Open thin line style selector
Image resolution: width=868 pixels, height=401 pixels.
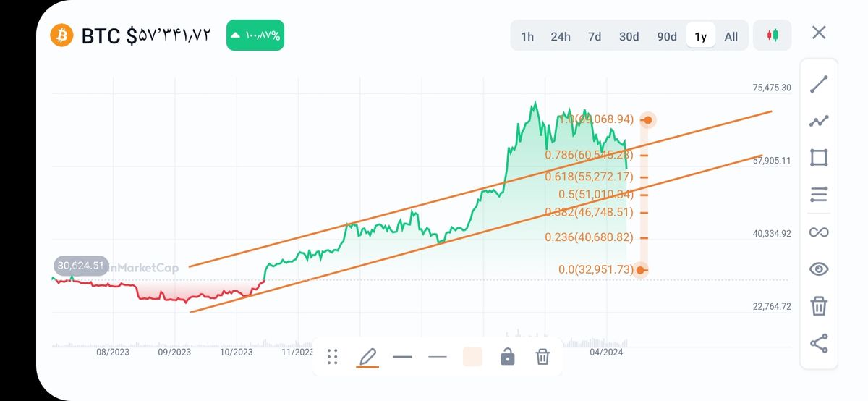438,356
